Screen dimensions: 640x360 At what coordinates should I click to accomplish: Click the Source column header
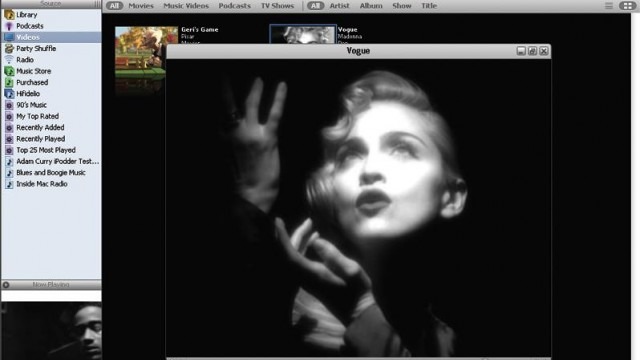coord(51,4)
